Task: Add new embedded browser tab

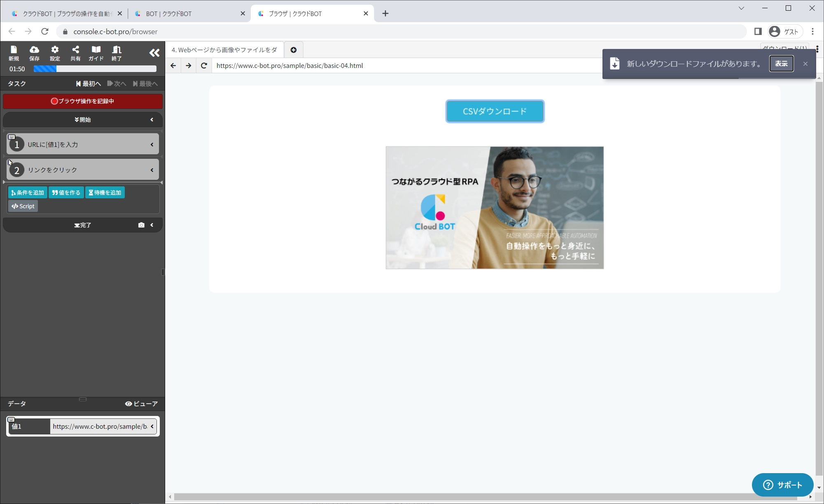Action: 293,50
